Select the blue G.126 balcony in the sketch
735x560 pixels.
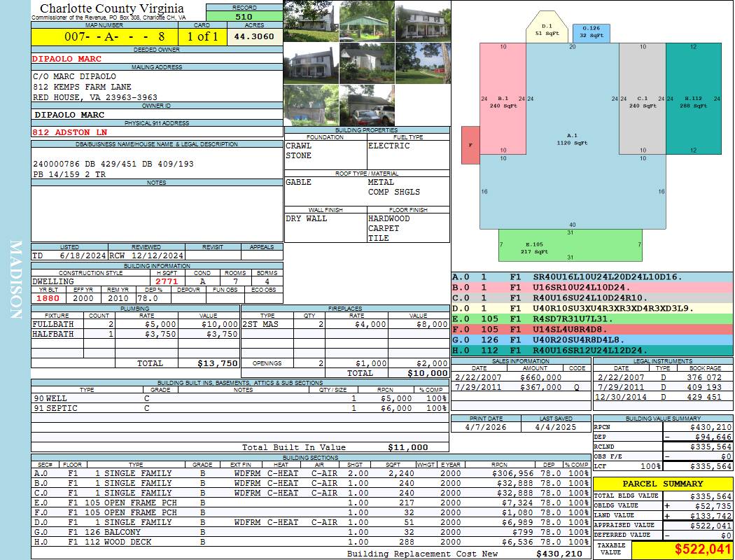[591, 34]
